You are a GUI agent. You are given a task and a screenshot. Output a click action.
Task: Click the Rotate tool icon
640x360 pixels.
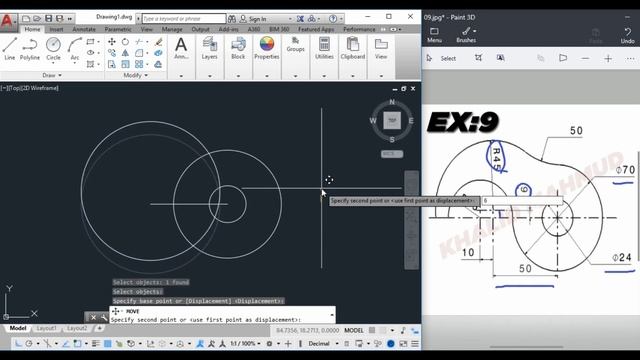[125, 42]
